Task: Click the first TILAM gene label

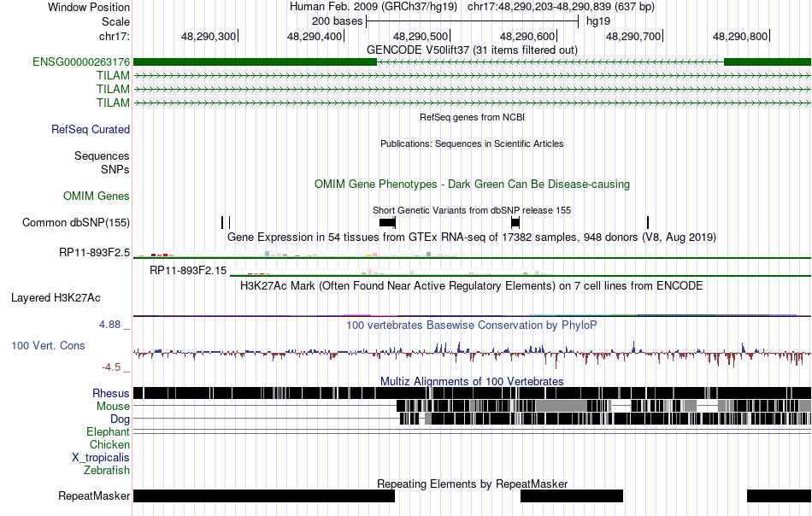Action: coord(113,75)
